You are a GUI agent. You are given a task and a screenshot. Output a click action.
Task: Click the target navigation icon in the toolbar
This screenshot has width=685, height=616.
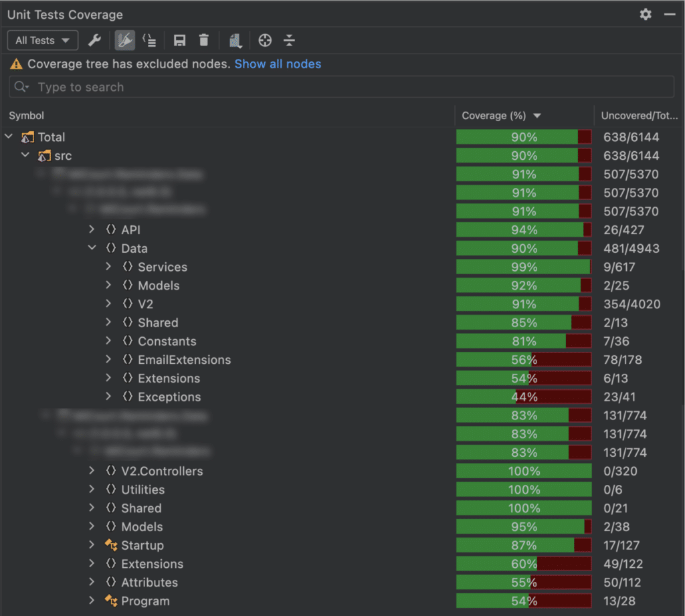[x=265, y=40]
